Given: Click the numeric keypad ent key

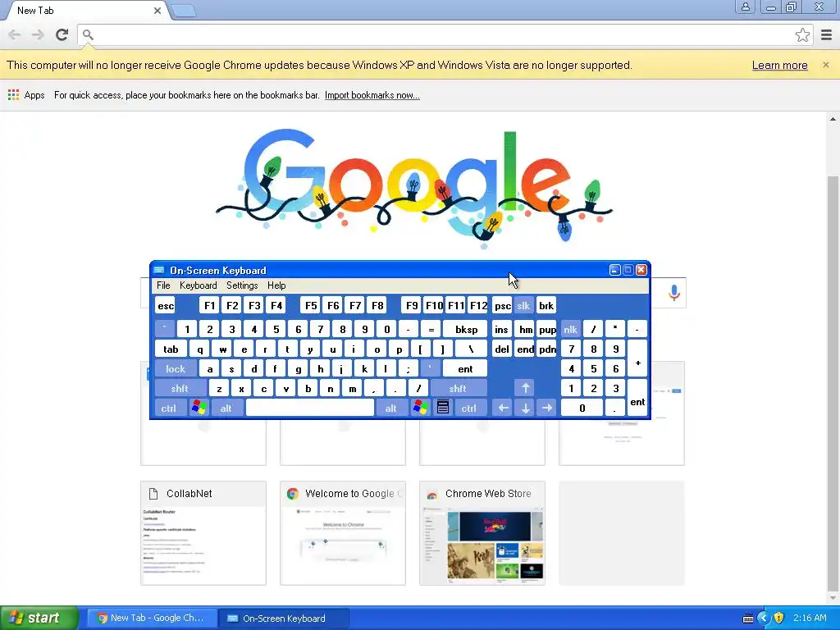Looking at the screenshot, I should pos(637,398).
